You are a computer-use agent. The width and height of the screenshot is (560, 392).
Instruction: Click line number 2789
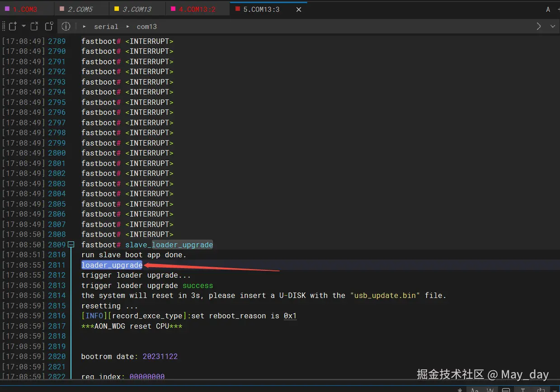pyautogui.click(x=57, y=41)
